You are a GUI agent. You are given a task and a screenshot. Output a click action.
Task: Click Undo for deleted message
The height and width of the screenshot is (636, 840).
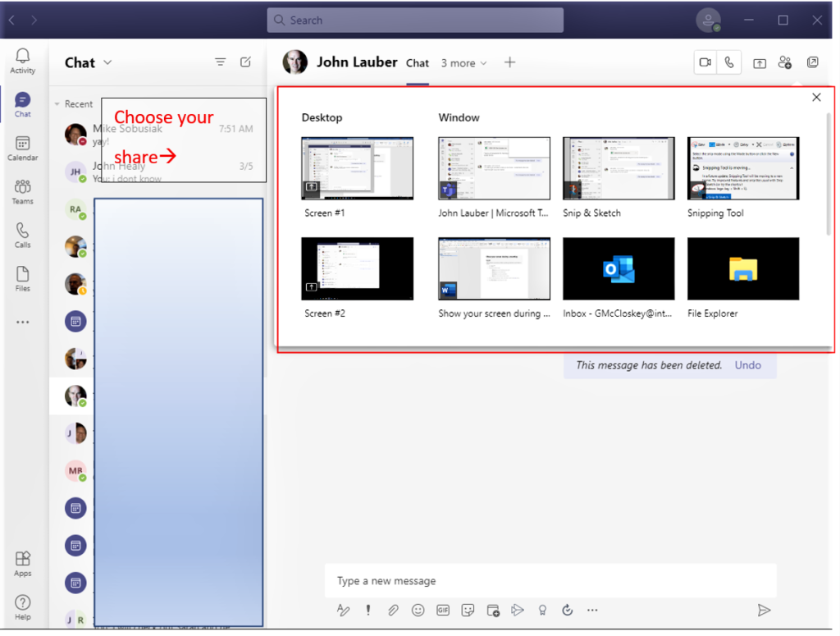(748, 365)
